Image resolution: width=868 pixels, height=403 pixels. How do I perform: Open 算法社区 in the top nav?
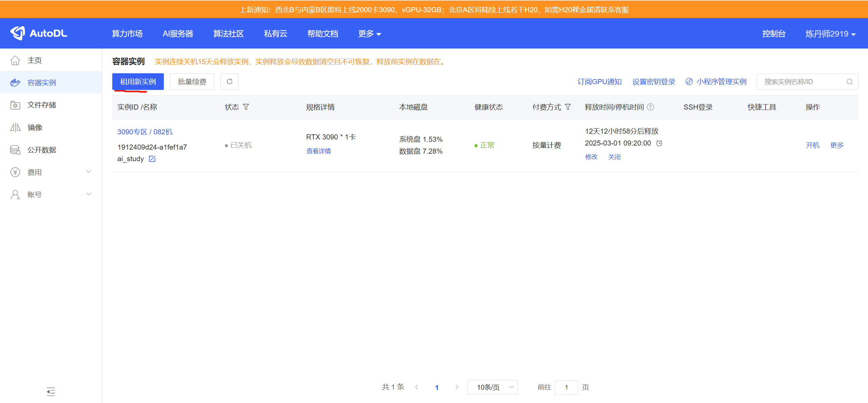click(228, 34)
